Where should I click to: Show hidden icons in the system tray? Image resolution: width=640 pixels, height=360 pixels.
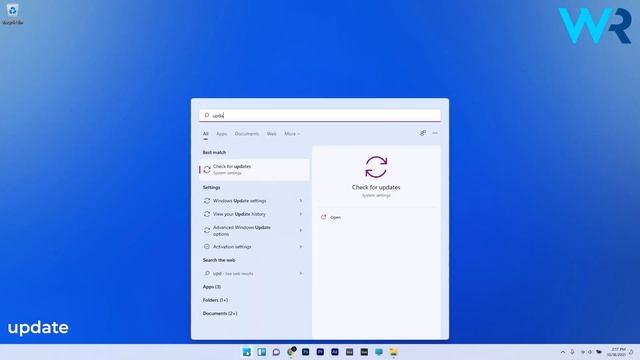pyautogui.click(x=563, y=352)
